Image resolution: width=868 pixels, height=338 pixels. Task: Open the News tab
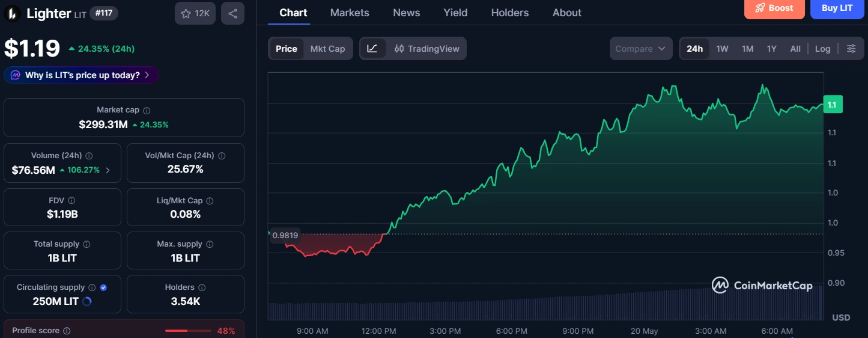pyautogui.click(x=407, y=13)
